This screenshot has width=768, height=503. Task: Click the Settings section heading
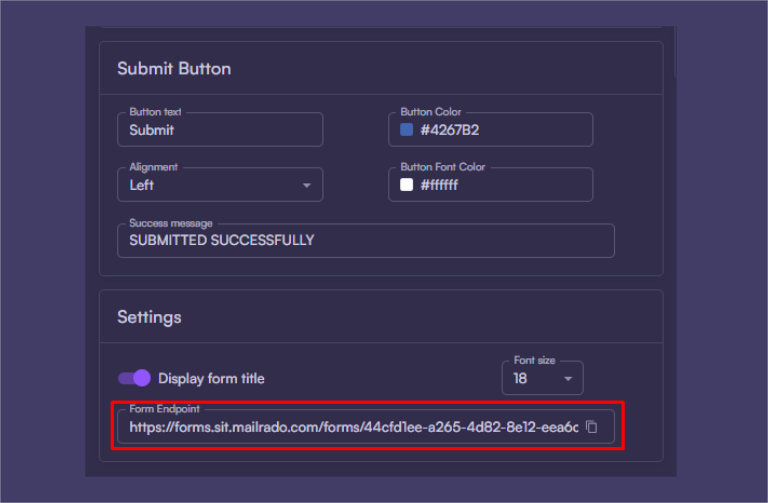tap(149, 317)
